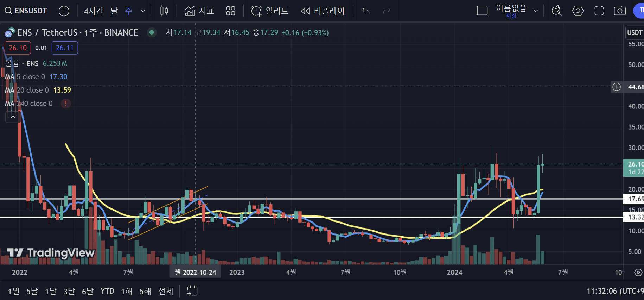Image resolution: width=644 pixels, height=300 pixels.
Task: Open the ENS symbol logo icon
Action: 9,33
